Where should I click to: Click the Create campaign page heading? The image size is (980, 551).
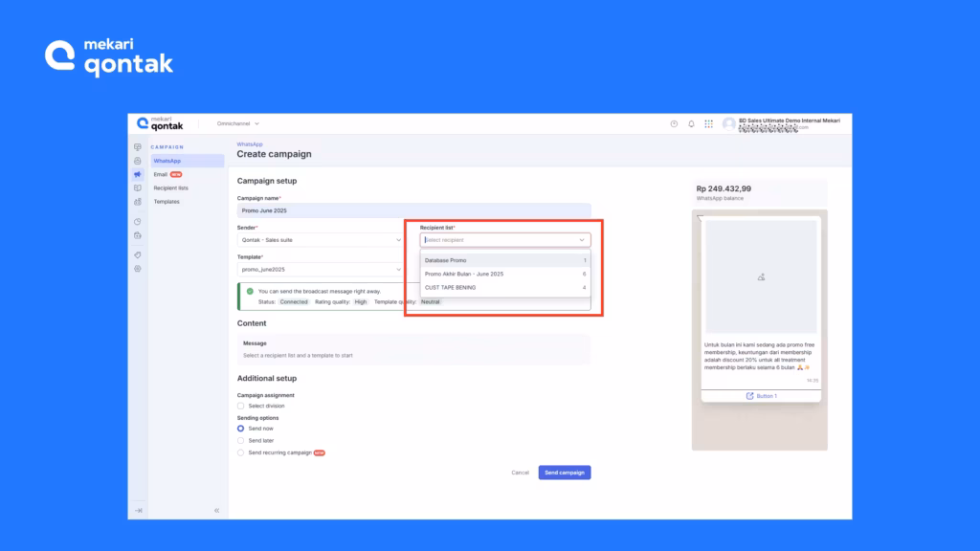click(x=274, y=154)
